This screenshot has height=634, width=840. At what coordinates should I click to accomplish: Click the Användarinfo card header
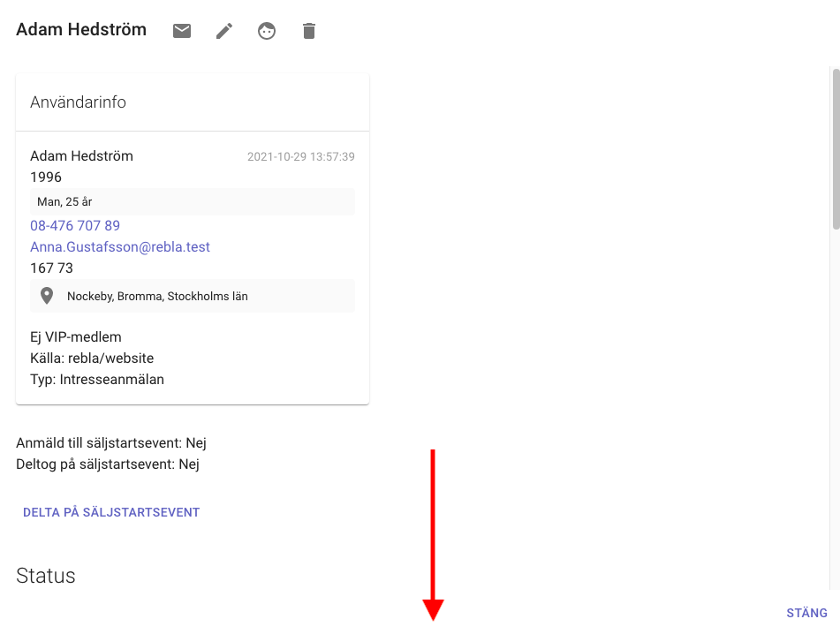pos(78,102)
